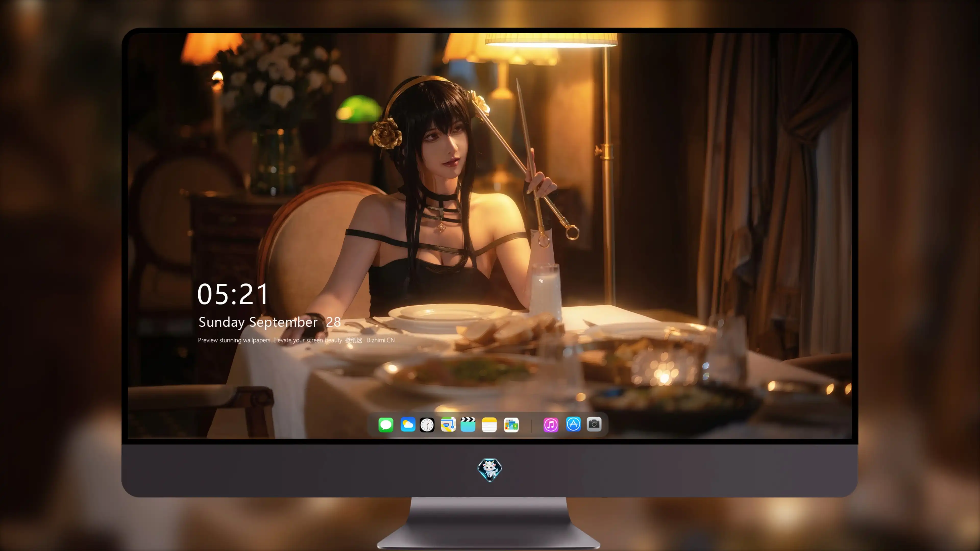Viewport: 980px width, 551px height.
Task: Click the dragon mascot logo on monitor chin
Action: pos(490,470)
